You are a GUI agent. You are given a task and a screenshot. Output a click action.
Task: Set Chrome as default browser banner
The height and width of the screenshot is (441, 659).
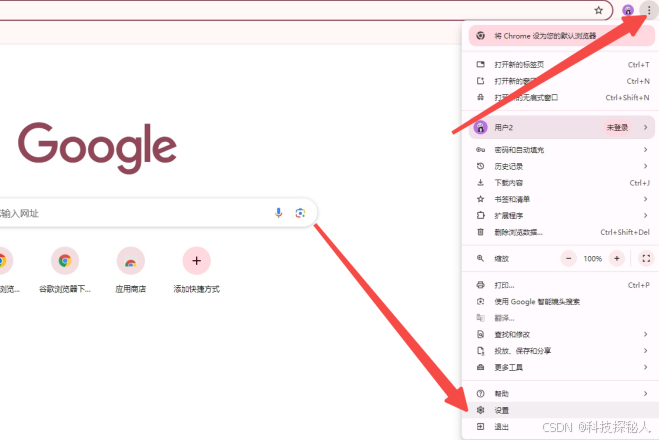click(561, 36)
